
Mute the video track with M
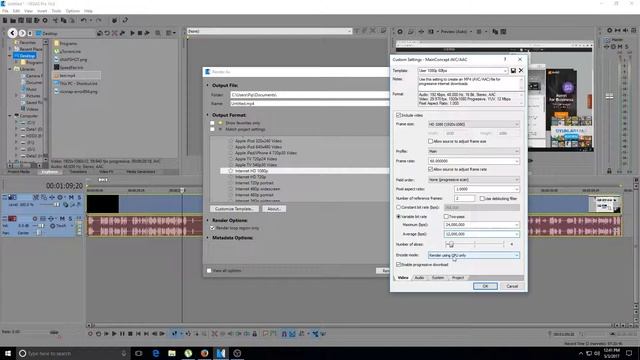click(71, 198)
